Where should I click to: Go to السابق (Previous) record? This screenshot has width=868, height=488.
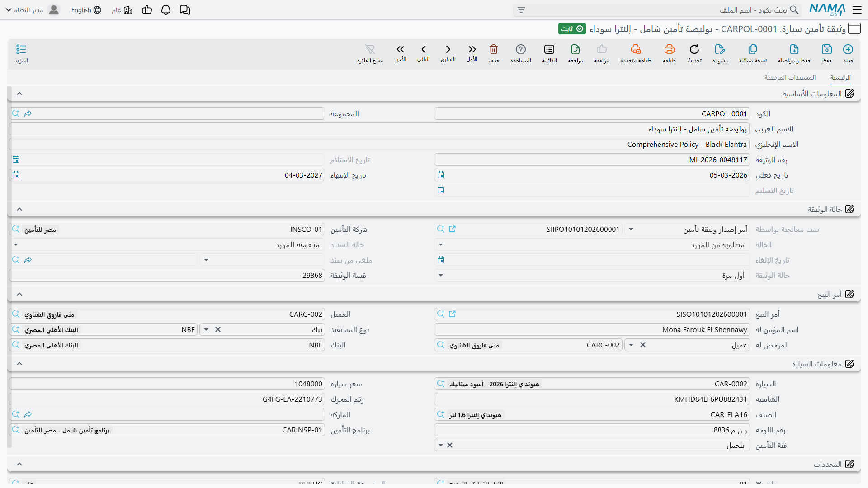pos(448,49)
